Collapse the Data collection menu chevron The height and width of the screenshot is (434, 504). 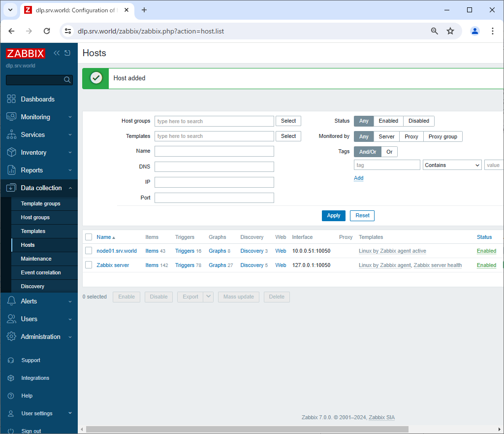[x=70, y=188]
